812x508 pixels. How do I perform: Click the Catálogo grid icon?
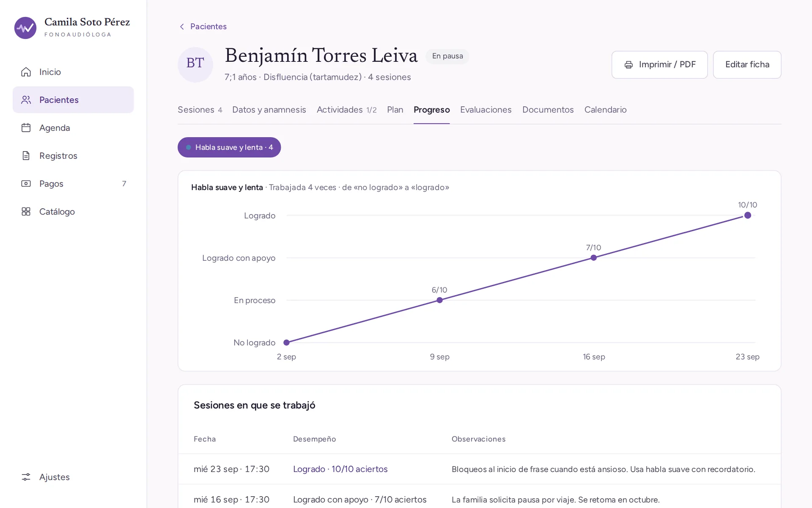coord(26,212)
